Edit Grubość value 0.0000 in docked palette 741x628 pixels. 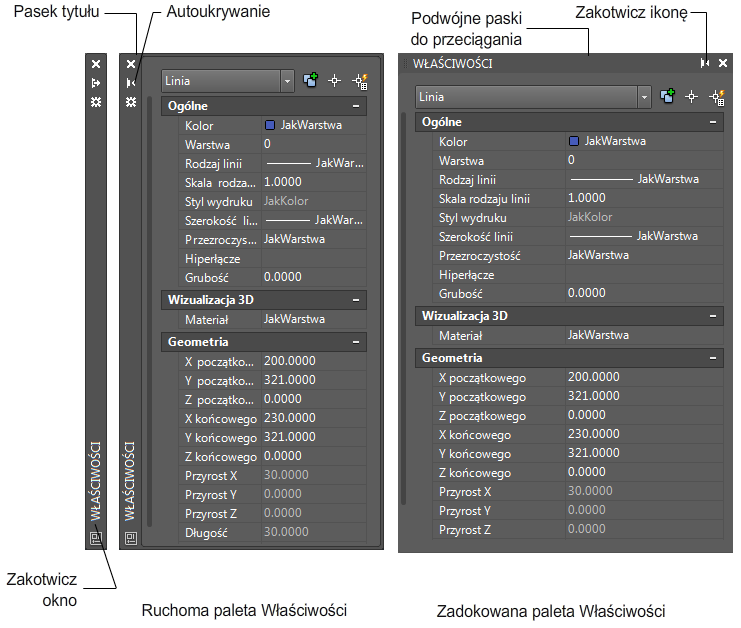(644, 293)
